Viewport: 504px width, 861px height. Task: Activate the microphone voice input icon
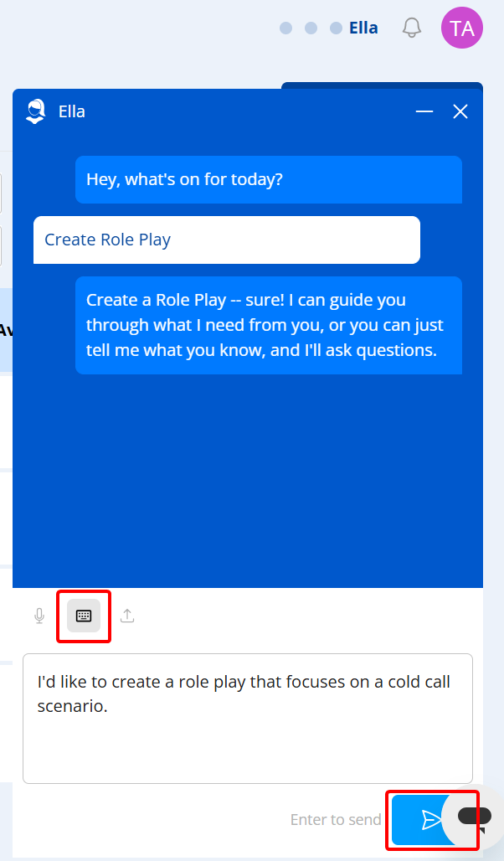pyautogui.click(x=39, y=616)
